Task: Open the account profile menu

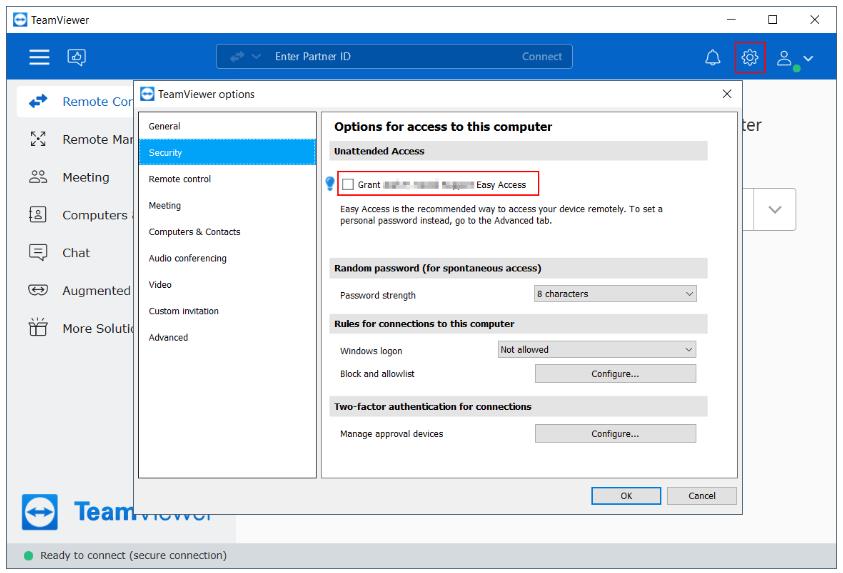Action: pyautogui.click(x=795, y=59)
